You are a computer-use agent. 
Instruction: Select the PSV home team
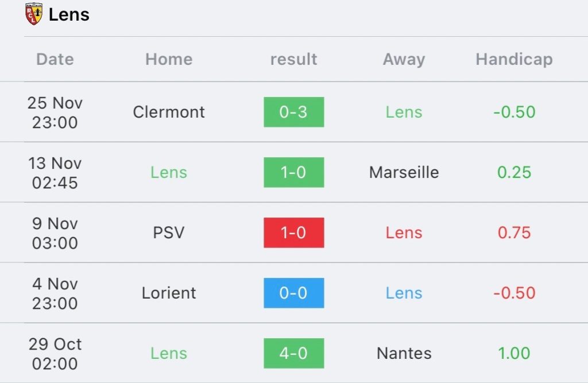[169, 233]
